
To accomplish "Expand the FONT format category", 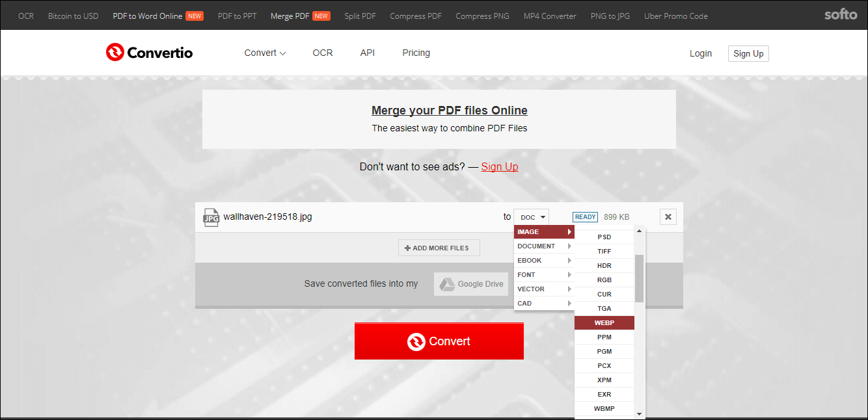I will tap(544, 275).
